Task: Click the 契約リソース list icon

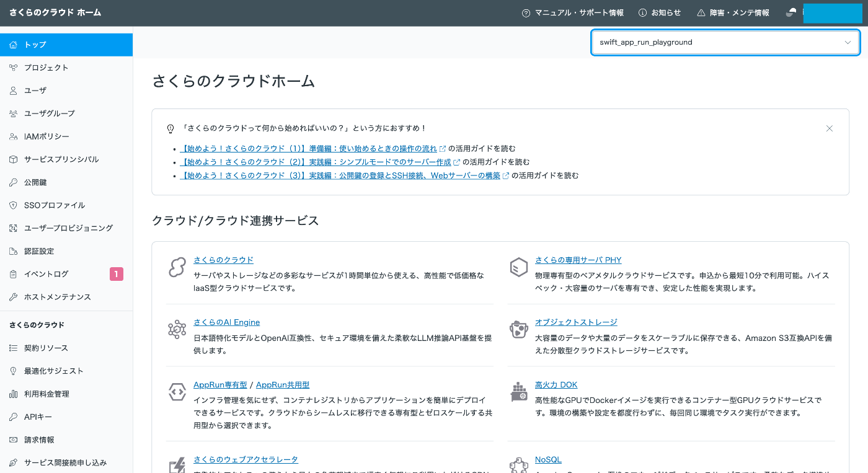Action: pos(13,348)
